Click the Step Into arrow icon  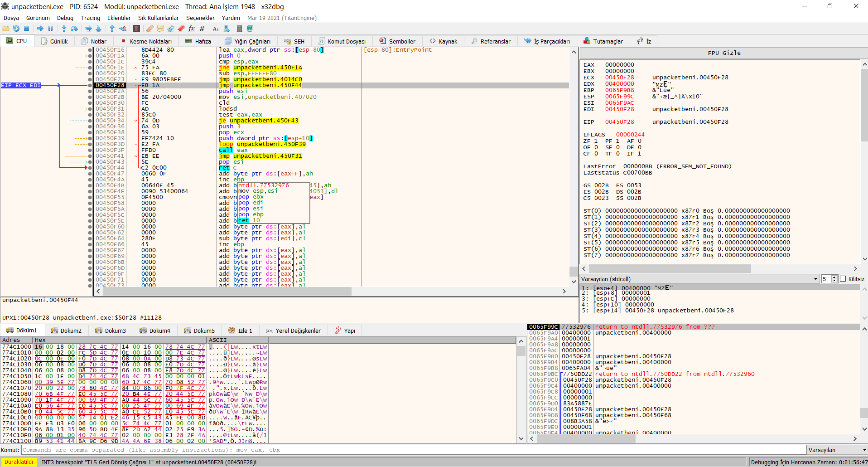click(64, 29)
